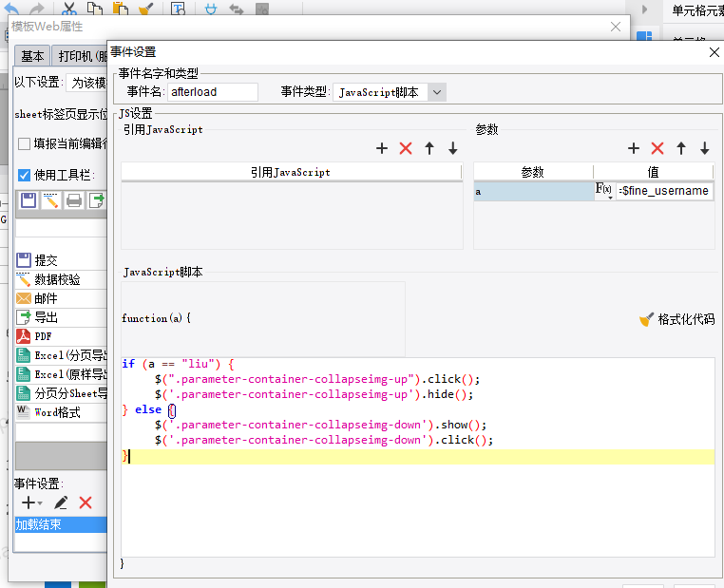Select Excel(原样导出) item in tool list

click(x=61, y=374)
